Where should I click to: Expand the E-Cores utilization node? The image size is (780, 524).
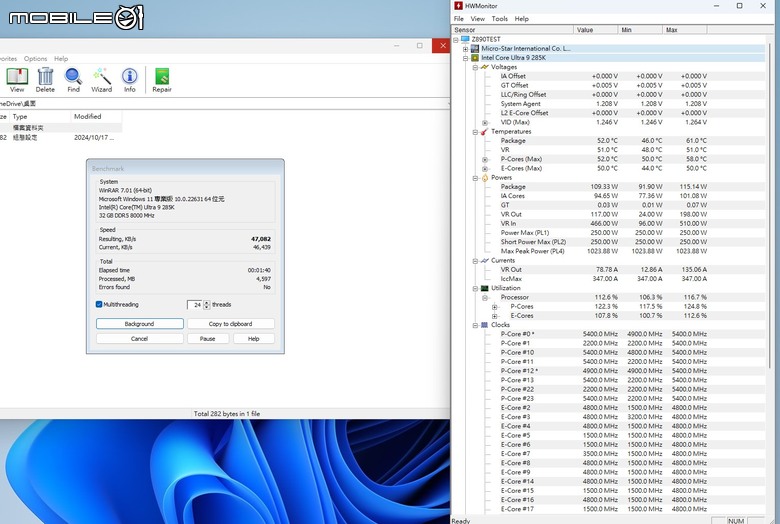[x=494, y=316]
